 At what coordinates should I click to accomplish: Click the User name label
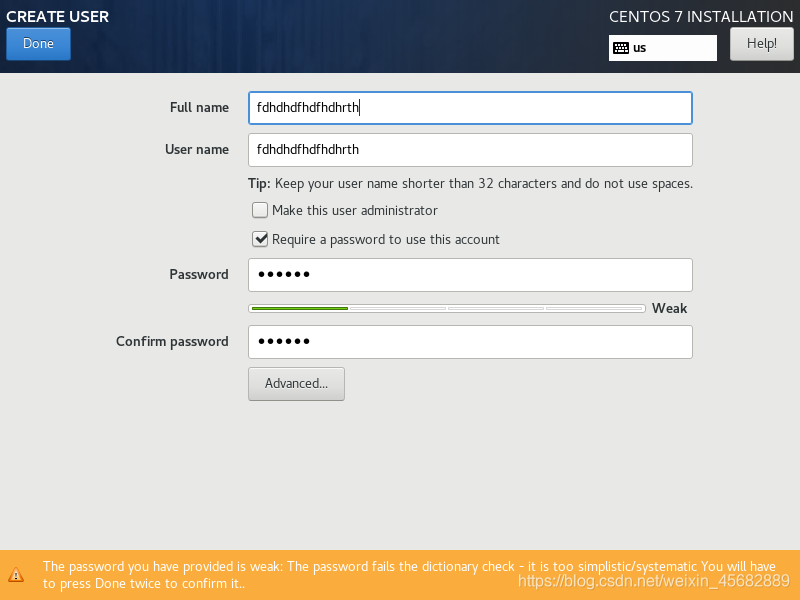coord(196,149)
